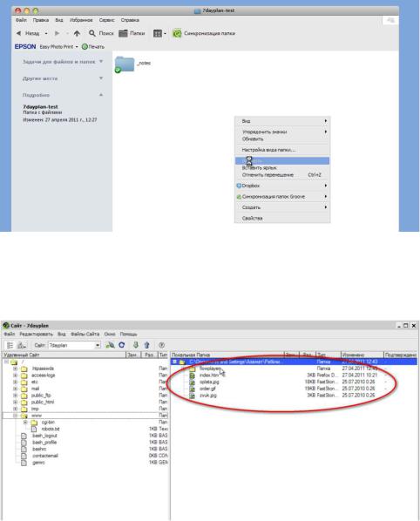Open Поиск search in Explorer toolbar
The width and height of the screenshot is (420, 521).
[101, 33]
